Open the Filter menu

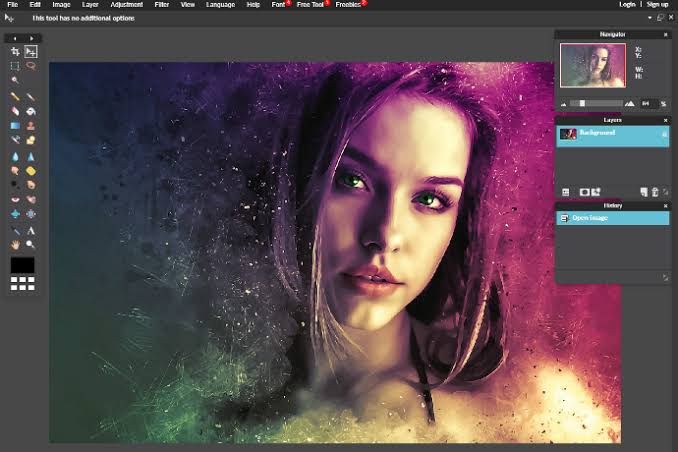coord(161,5)
